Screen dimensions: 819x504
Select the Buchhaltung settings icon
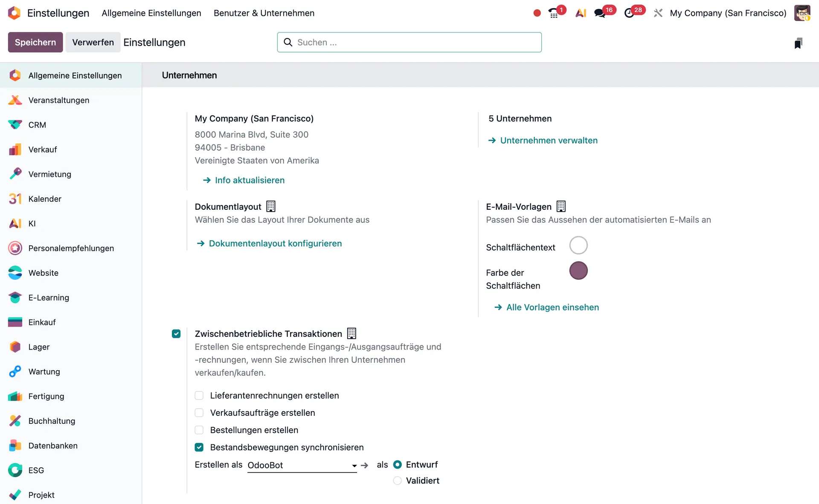coord(15,421)
